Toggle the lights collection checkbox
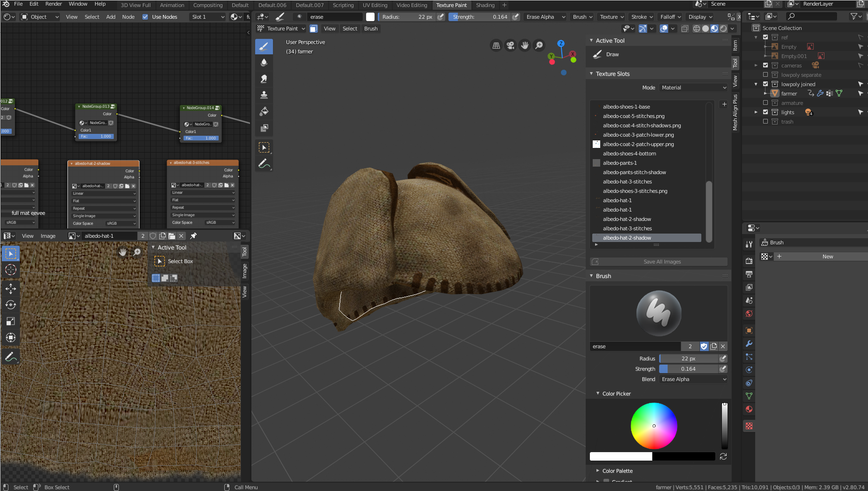Screen dimensions: 868x491 tap(765, 112)
